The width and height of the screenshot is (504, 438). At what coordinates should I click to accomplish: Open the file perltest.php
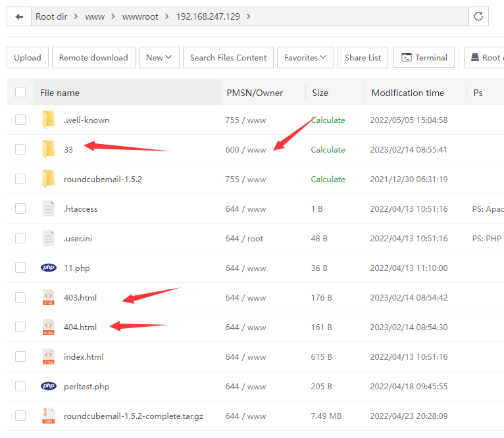click(x=86, y=387)
